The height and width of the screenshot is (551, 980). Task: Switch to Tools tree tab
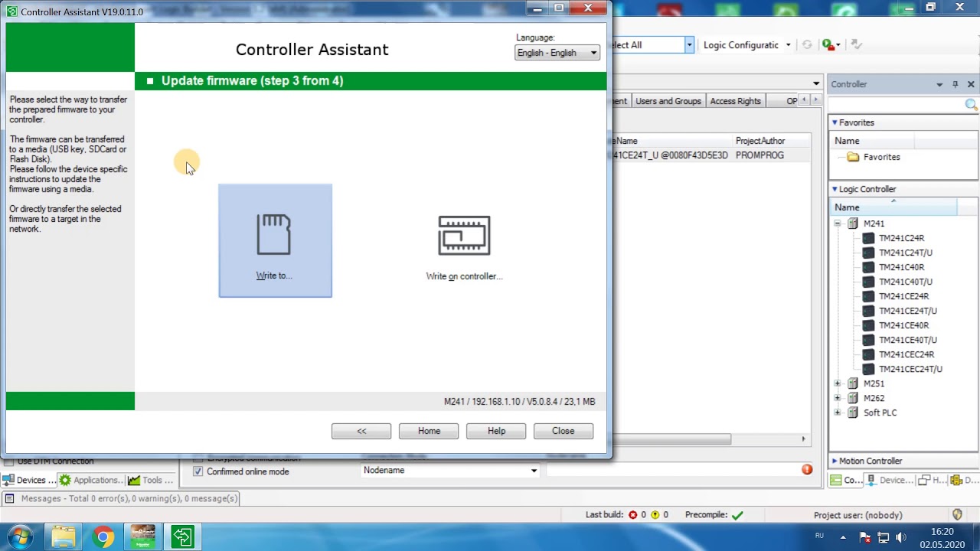(x=152, y=481)
